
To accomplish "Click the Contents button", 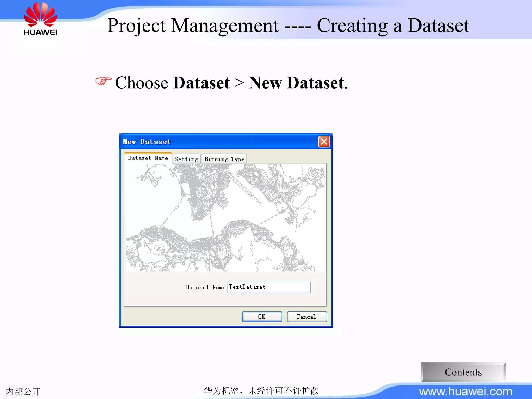I will [x=463, y=372].
